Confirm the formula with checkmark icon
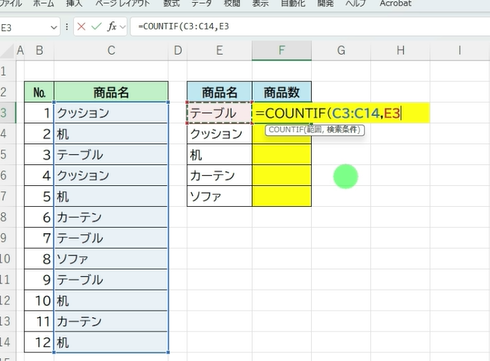490x361 pixels. point(96,26)
